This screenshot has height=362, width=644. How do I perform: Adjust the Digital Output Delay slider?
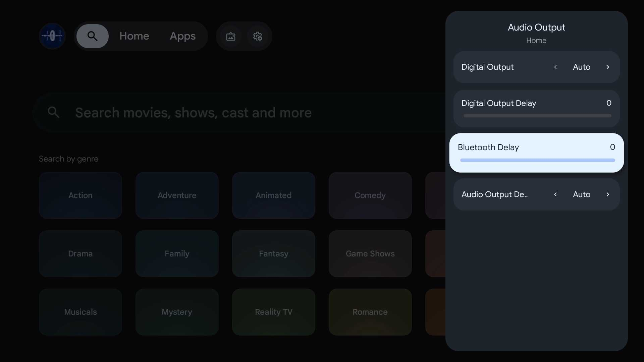537,116
